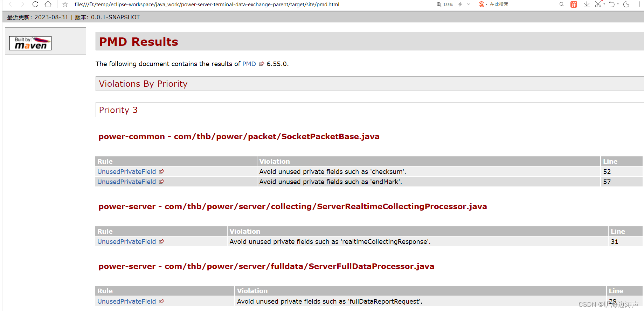Click the plus add-extension icon
The width and height of the screenshot is (644, 311).
(639, 4)
